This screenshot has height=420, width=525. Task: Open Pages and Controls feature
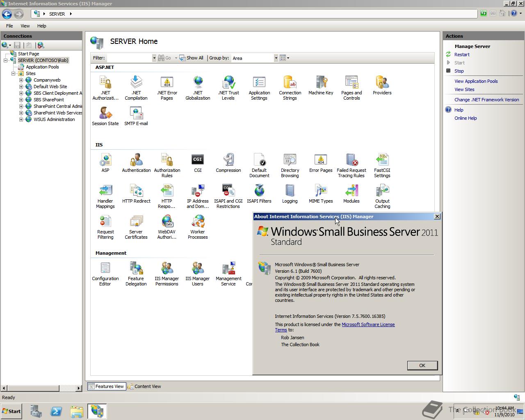[352, 88]
